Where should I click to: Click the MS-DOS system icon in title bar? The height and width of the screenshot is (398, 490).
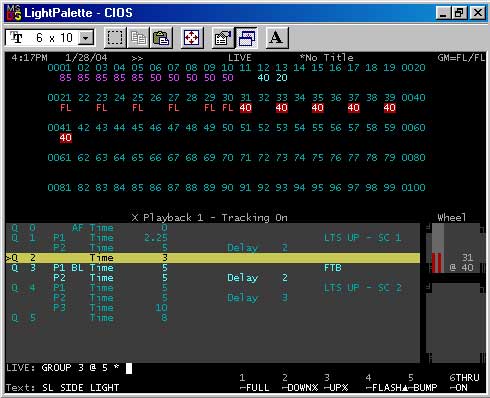(14, 13)
